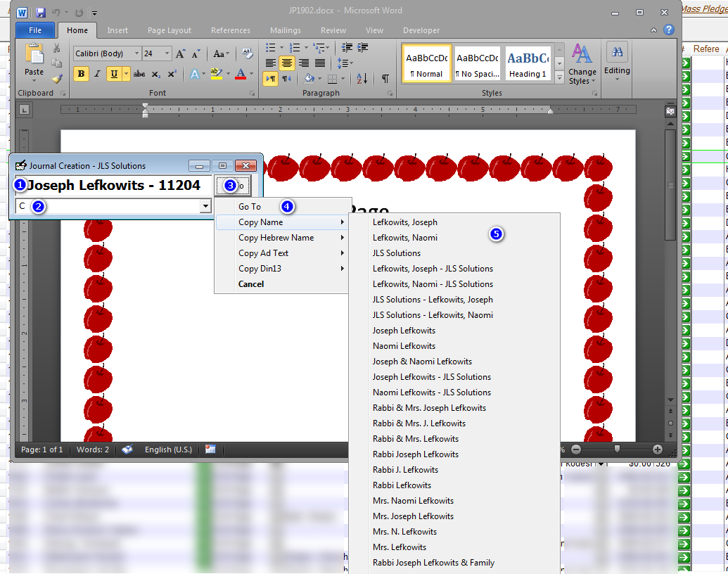Click the Numbering list icon

[294, 47]
